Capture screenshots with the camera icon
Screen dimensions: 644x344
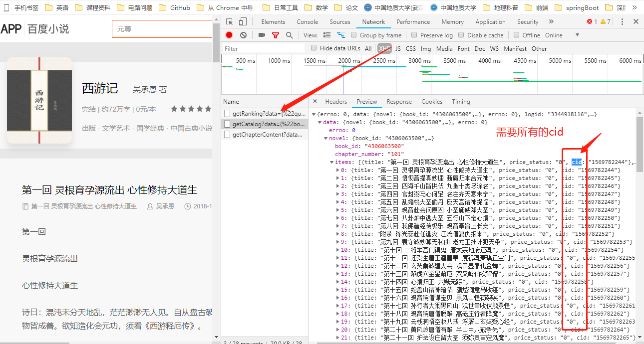click(x=262, y=35)
